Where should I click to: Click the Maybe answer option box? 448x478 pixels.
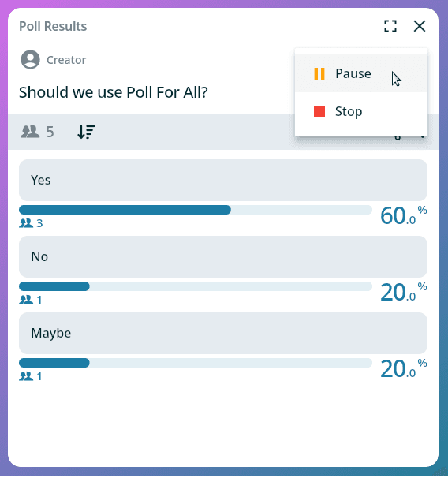(x=223, y=333)
